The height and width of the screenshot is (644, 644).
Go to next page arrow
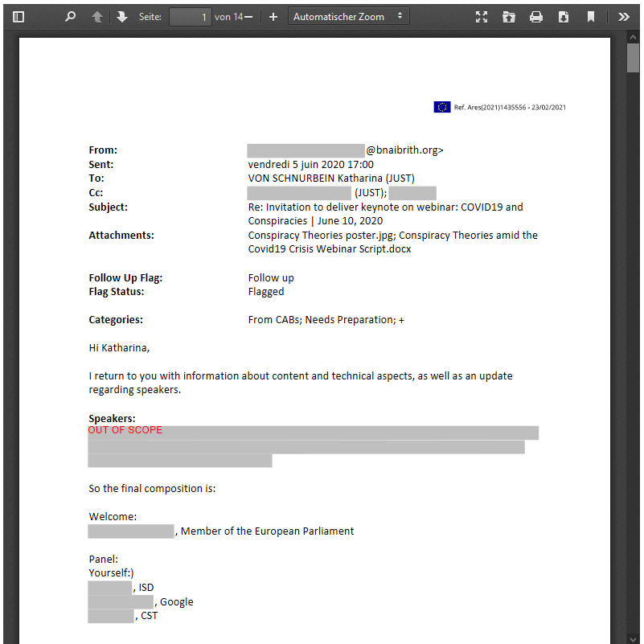coord(122,17)
